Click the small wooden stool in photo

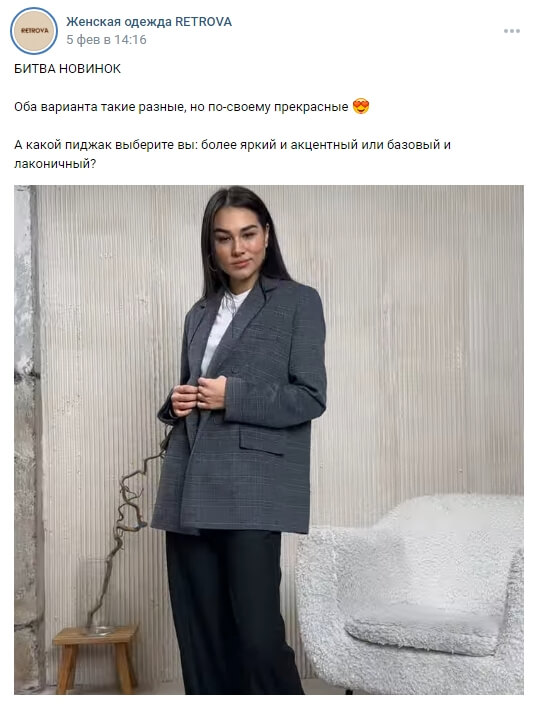click(x=95, y=657)
